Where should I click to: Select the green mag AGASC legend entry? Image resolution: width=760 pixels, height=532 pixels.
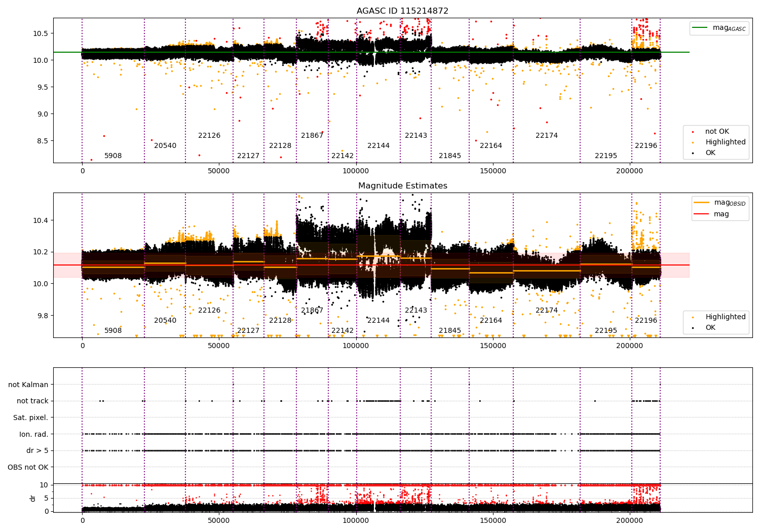[x=719, y=28]
